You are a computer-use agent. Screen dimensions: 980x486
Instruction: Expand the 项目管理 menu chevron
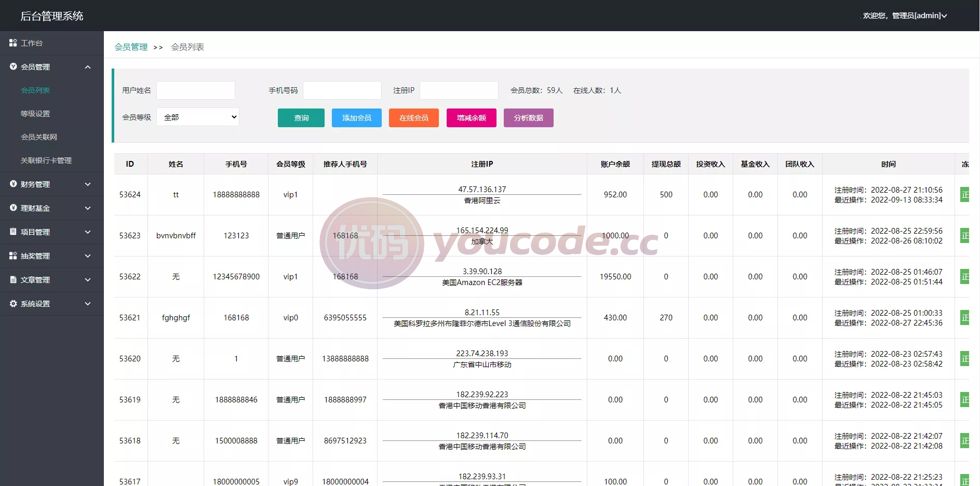[x=88, y=232]
